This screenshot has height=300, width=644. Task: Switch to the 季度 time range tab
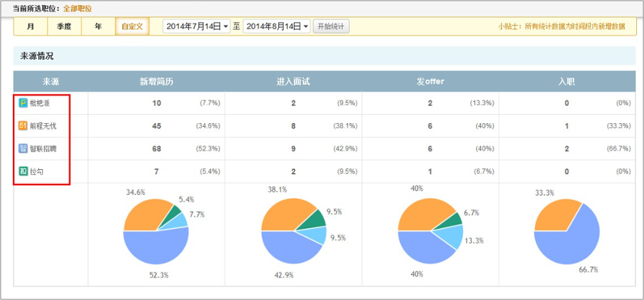tap(64, 27)
